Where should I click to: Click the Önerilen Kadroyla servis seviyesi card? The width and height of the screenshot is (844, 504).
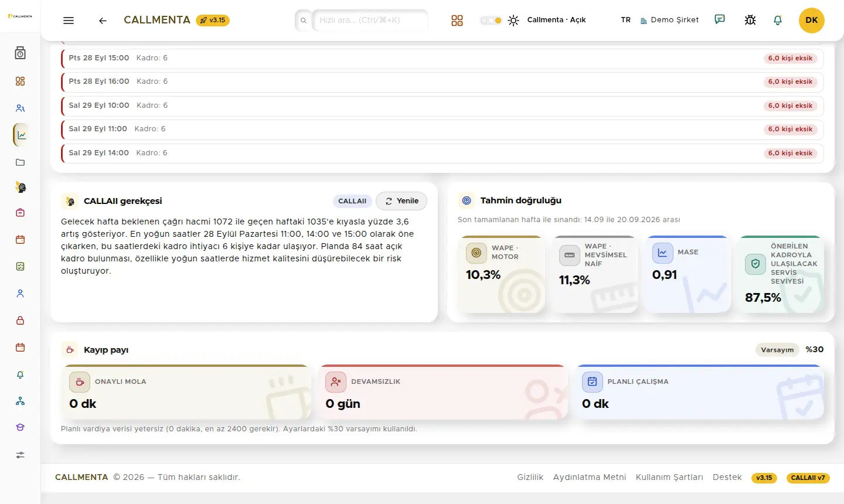pyautogui.click(x=781, y=274)
